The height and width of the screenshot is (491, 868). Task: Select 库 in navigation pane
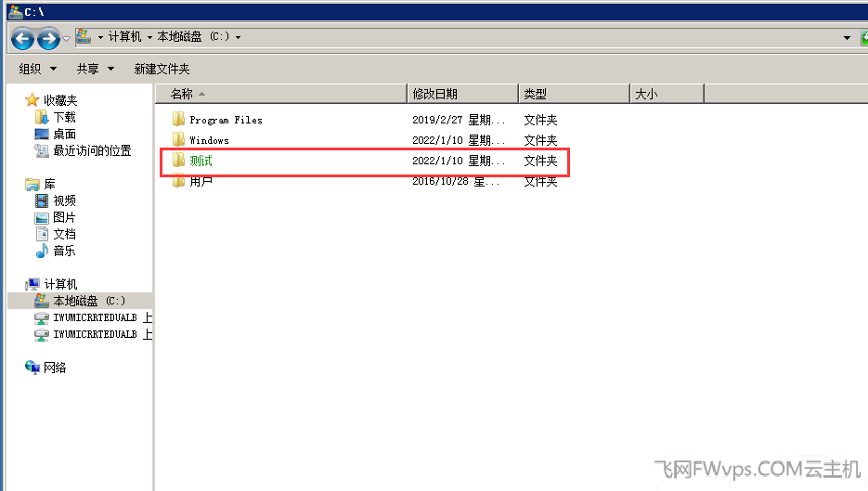[x=49, y=184]
